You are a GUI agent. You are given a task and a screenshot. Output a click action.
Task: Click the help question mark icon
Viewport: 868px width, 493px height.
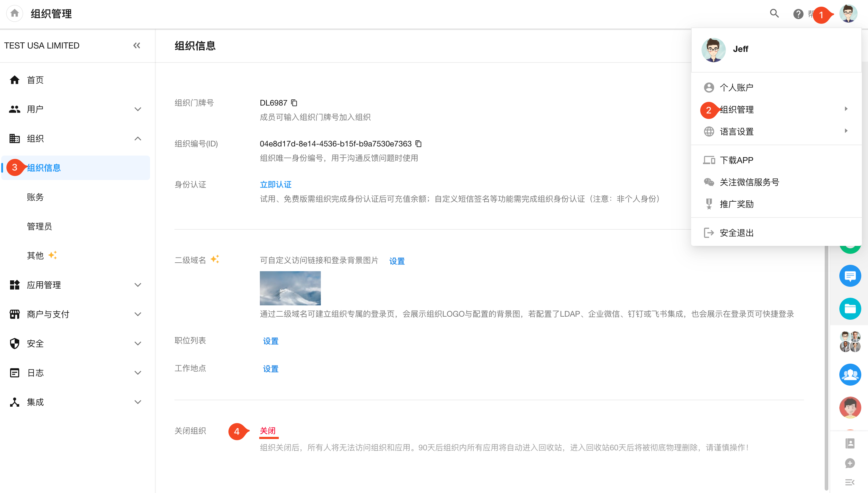[798, 14]
